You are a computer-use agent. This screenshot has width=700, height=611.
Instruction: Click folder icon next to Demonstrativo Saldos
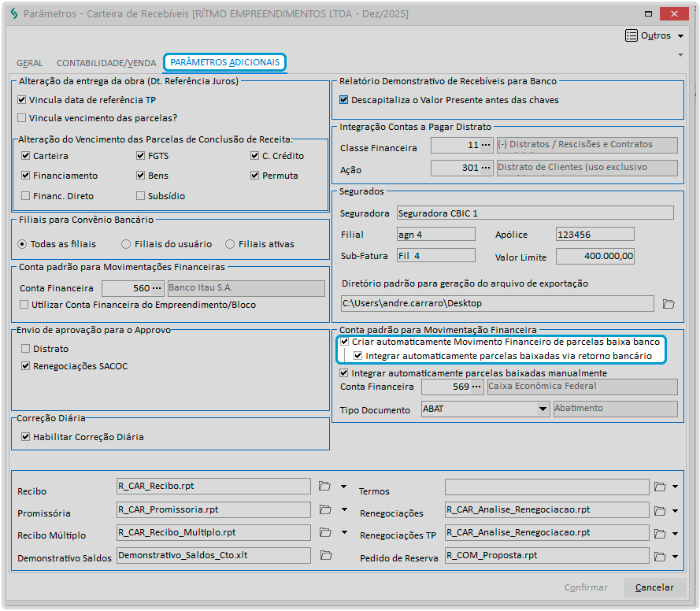click(324, 555)
